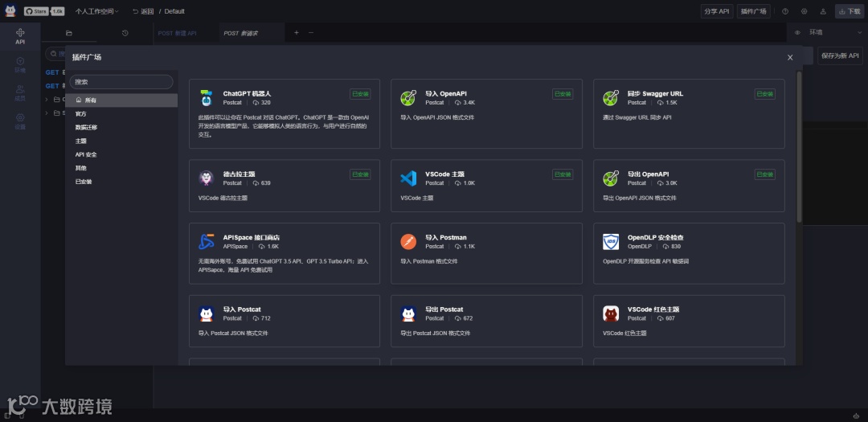868x422 pixels.
Task: Click the Swagger URL sync plugin icon
Action: pos(611,98)
